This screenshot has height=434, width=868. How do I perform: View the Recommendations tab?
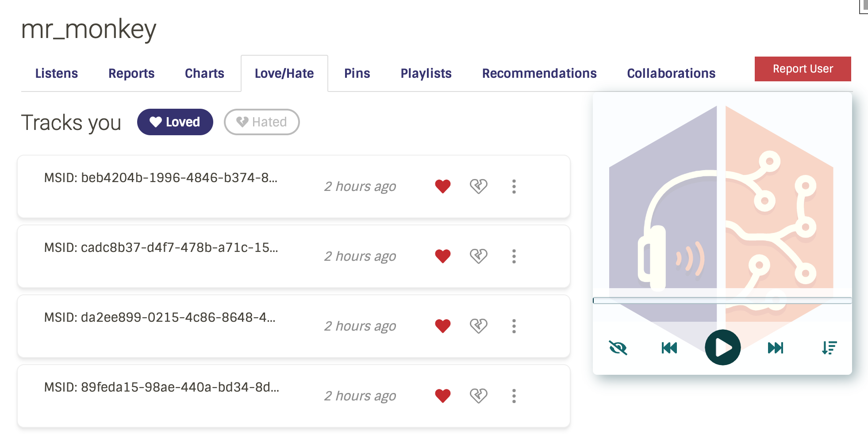click(539, 73)
